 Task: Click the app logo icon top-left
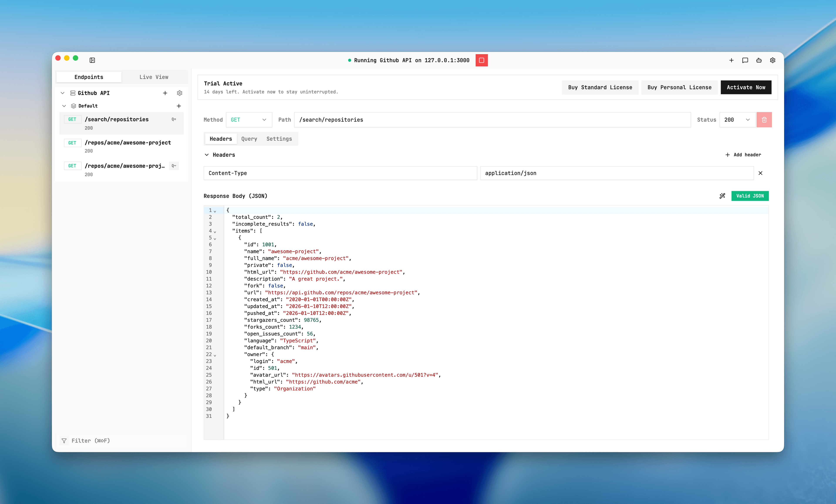[92, 60]
